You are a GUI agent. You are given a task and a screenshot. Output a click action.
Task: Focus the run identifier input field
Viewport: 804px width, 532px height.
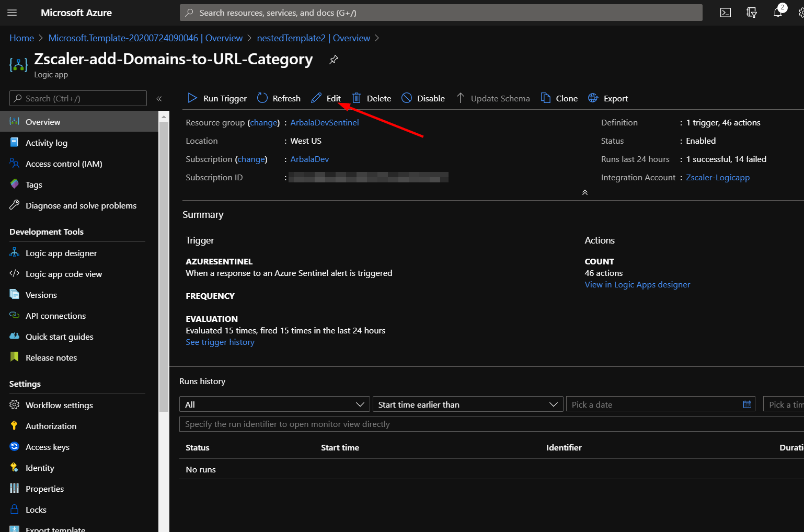(491, 424)
